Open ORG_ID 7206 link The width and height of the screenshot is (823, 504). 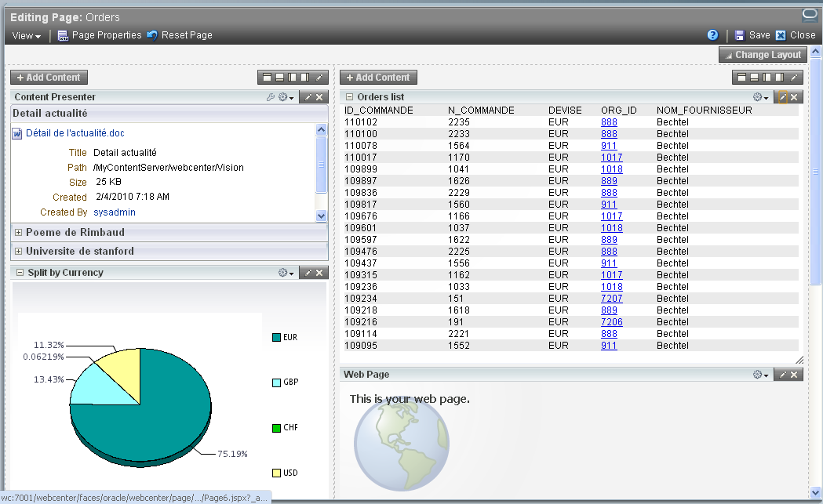point(611,322)
